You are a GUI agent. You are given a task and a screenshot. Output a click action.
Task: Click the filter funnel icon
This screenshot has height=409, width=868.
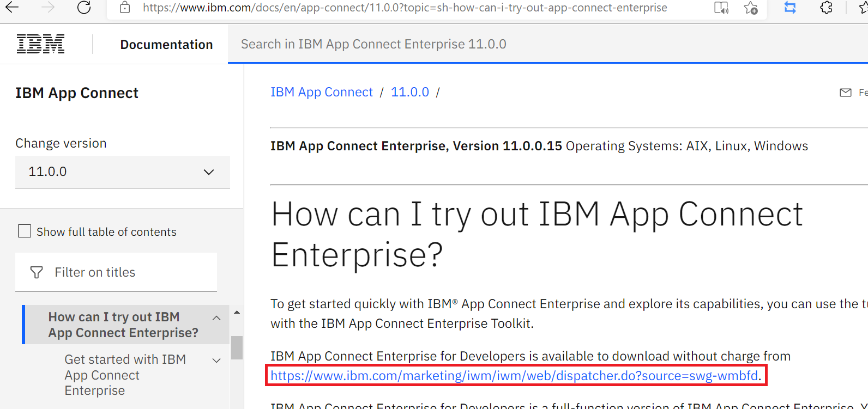click(37, 272)
